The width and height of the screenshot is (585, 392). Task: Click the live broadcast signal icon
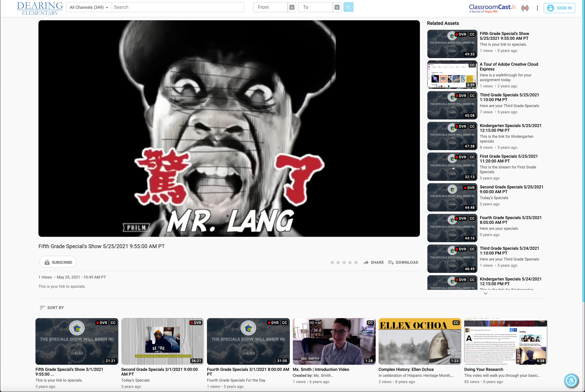pos(525,8)
